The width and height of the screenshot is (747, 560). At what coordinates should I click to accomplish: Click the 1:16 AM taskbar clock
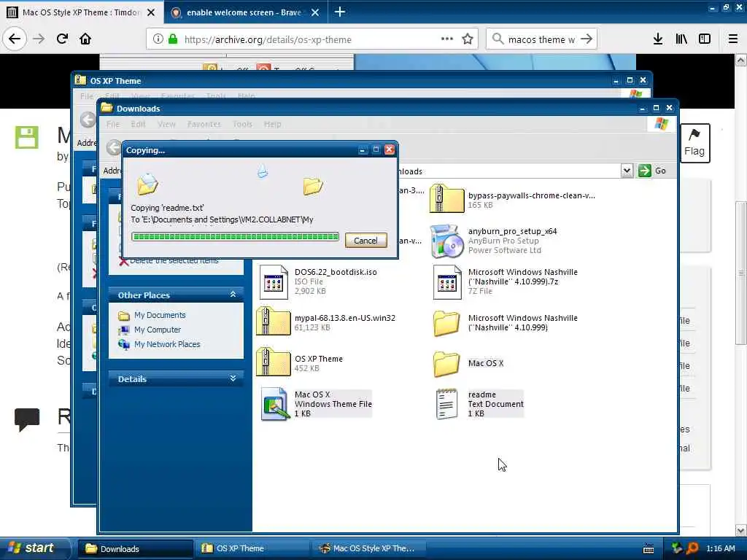coord(720,548)
